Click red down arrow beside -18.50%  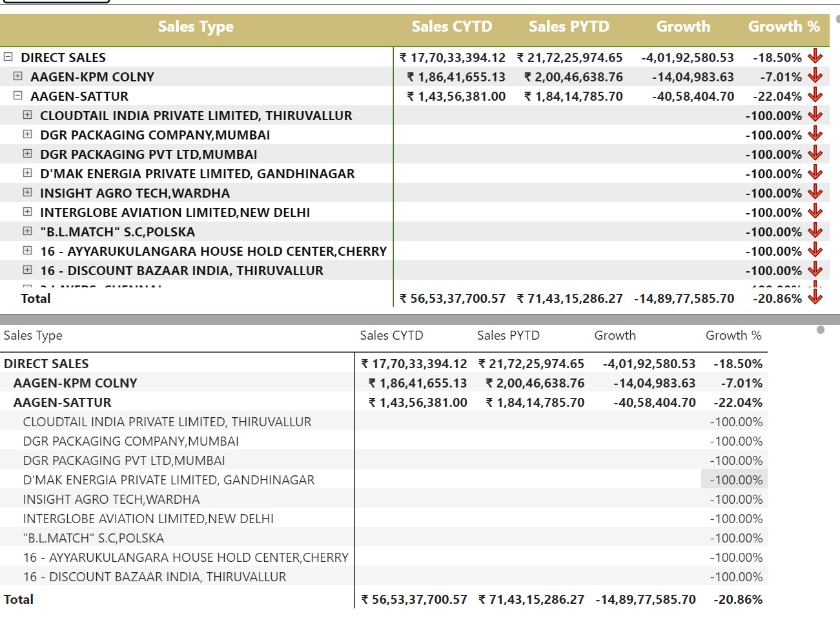coord(815,56)
